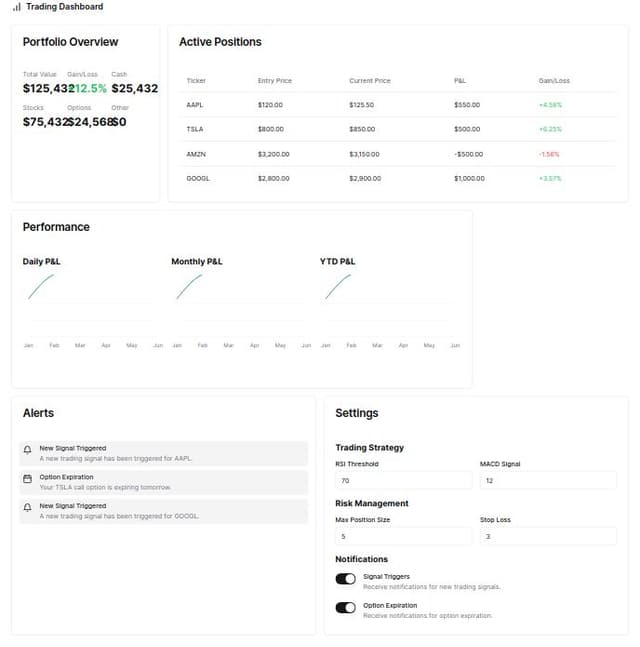
Task: Click bell icon of AAPL signal alert
Action: pyautogui.click(x=27, y=450)
